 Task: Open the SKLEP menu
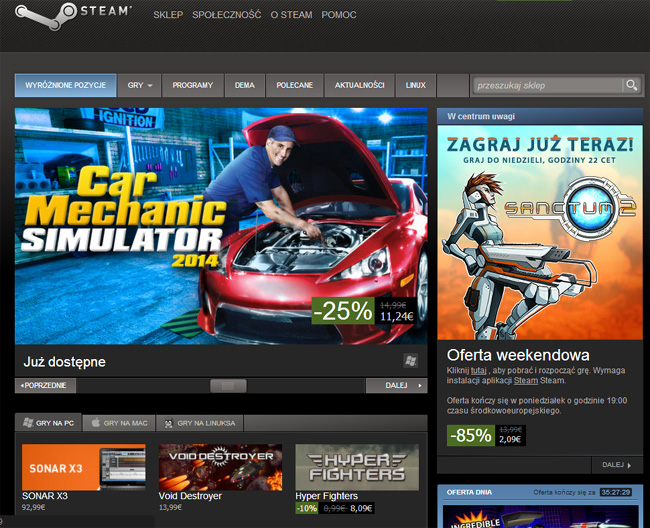pyautogui.click(x=168, y=15)
